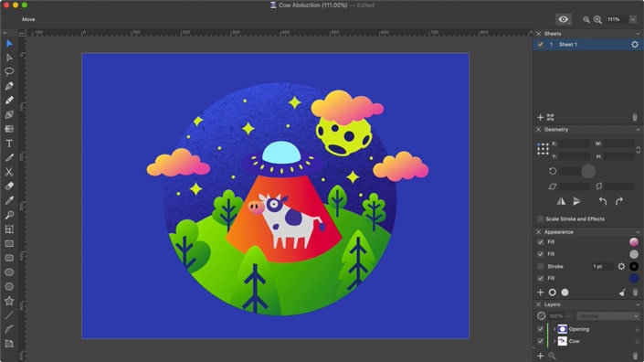
Task: Collapse Geometry panel with its chevron
Action: coord(638,130)
